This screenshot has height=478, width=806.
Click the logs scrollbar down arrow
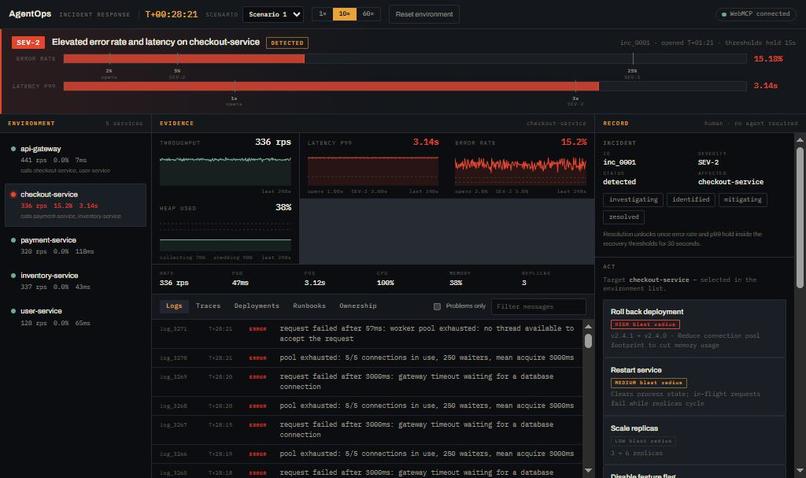coord(588,470)
